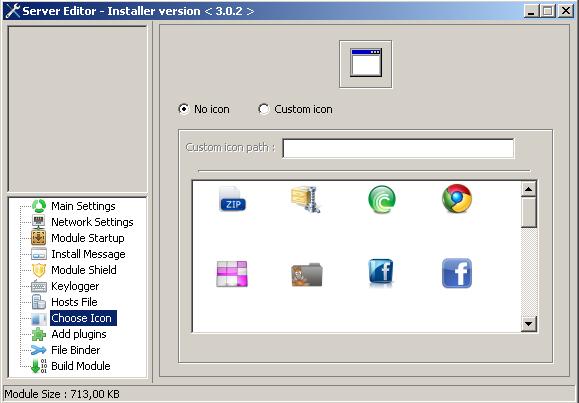Click the Add plugins puzzle icon
This screenshot has height=403, width=579.
39,334
